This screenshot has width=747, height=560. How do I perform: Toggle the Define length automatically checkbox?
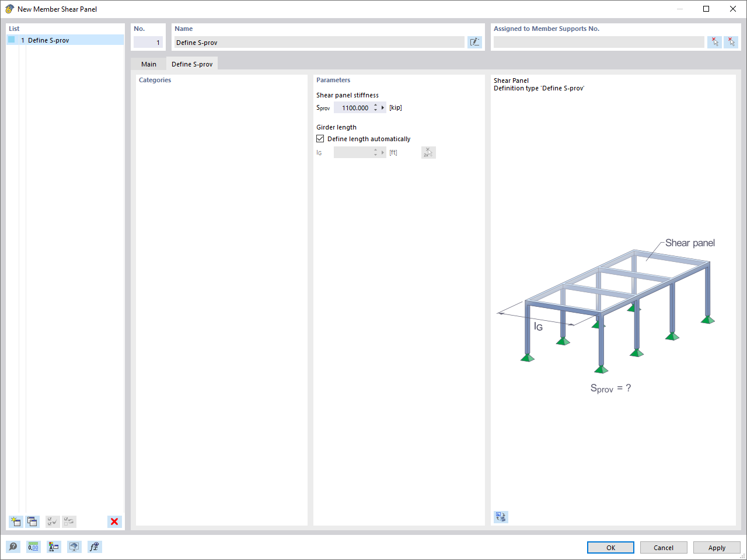pos(320,138)
